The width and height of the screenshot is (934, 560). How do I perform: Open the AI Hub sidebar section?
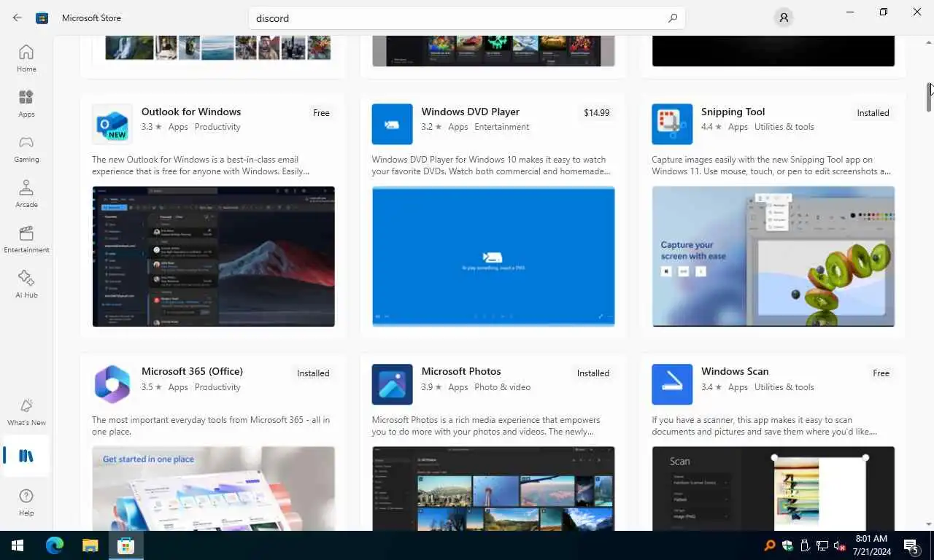(x=26, y=284)
